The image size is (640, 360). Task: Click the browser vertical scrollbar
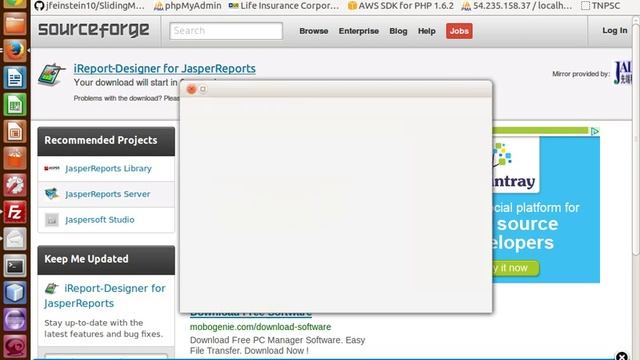tap(636, 139)
